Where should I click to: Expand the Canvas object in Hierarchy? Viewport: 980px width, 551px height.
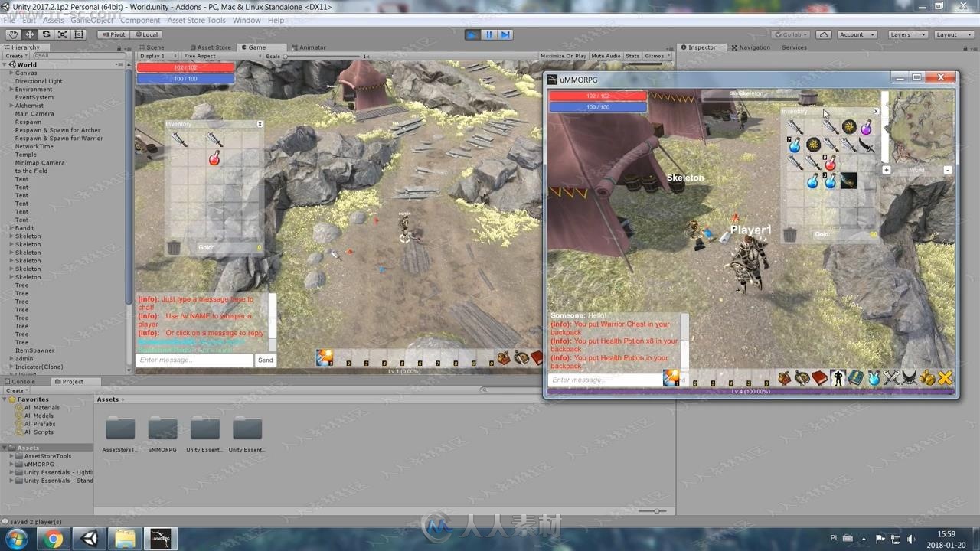11,73
